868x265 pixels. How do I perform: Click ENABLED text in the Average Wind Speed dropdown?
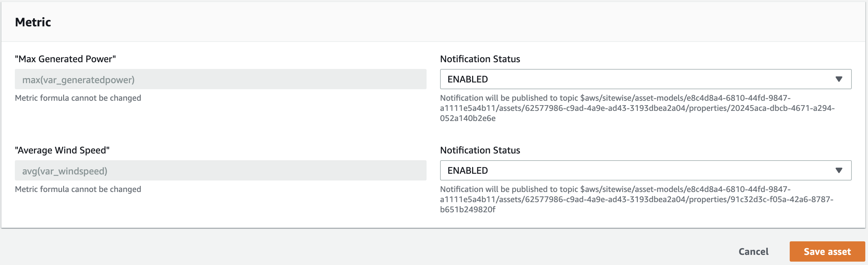point(467,170)
